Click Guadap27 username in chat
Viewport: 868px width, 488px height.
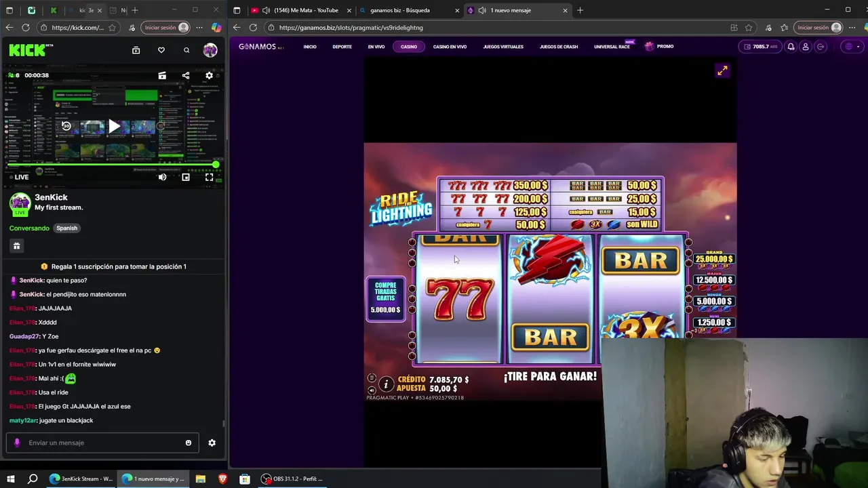point(24,336)
